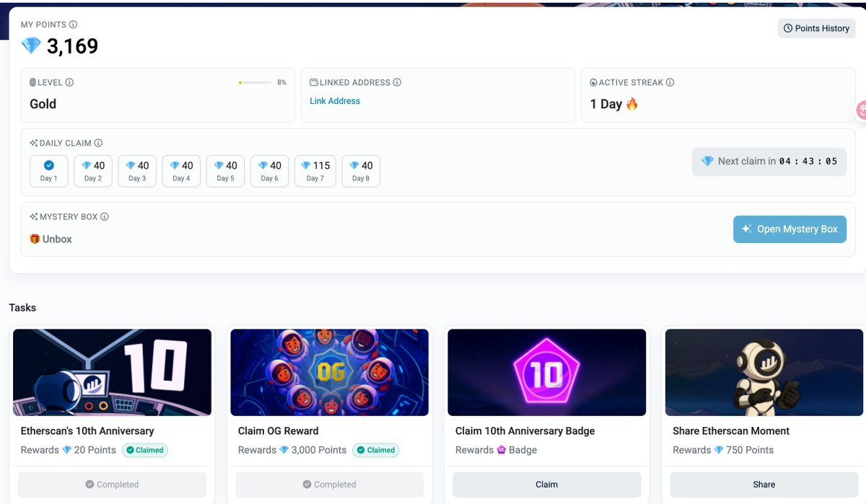
Task: Click the large diamond icon beside 3,169
Action: (31, 46)
